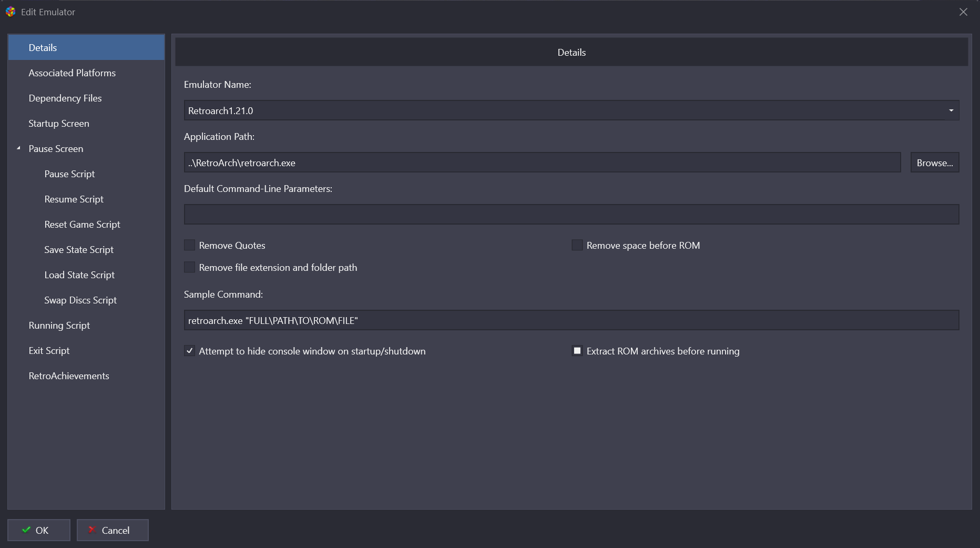Screen dimensions: 980x548
Task: Select Swap Discs Script entry
Action: (x=80, y=300)
